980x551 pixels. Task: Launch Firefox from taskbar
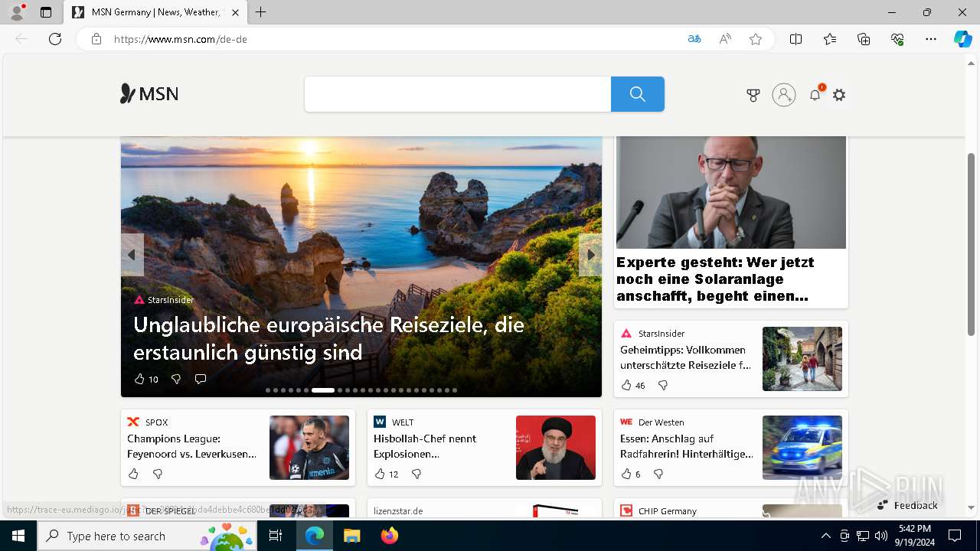tap(390, 536)
